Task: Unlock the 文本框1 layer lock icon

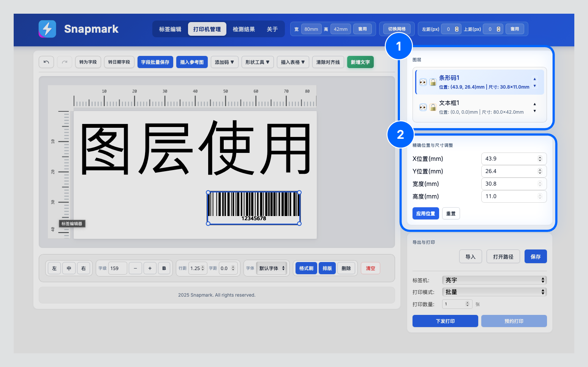Action: [x=433, y=107]
